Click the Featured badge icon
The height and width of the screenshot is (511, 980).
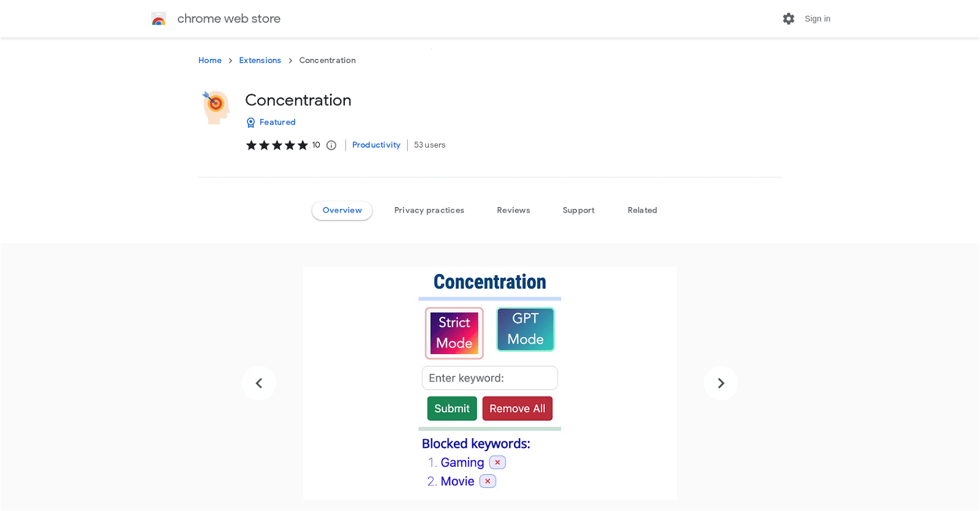click(x=251, y=123)
